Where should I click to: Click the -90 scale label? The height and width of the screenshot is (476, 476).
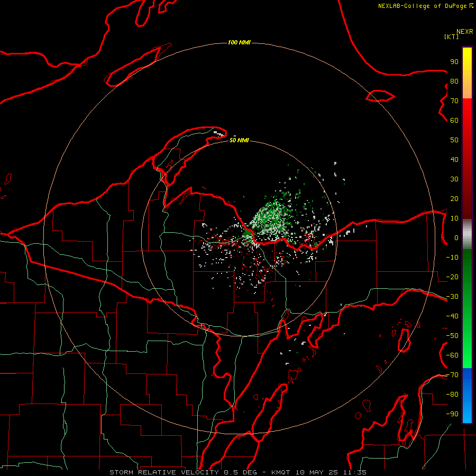[x=452, y=414]
